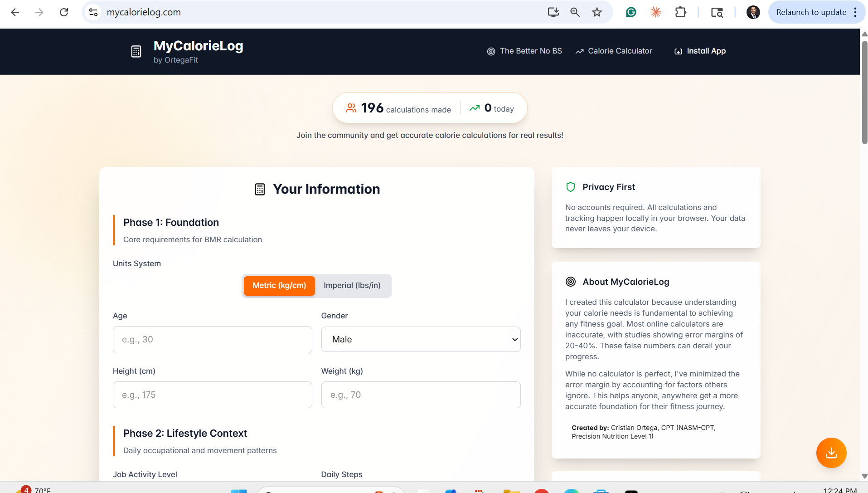Click the scrollbar up arrow
The image size is (868, 493).
[864, 34]
